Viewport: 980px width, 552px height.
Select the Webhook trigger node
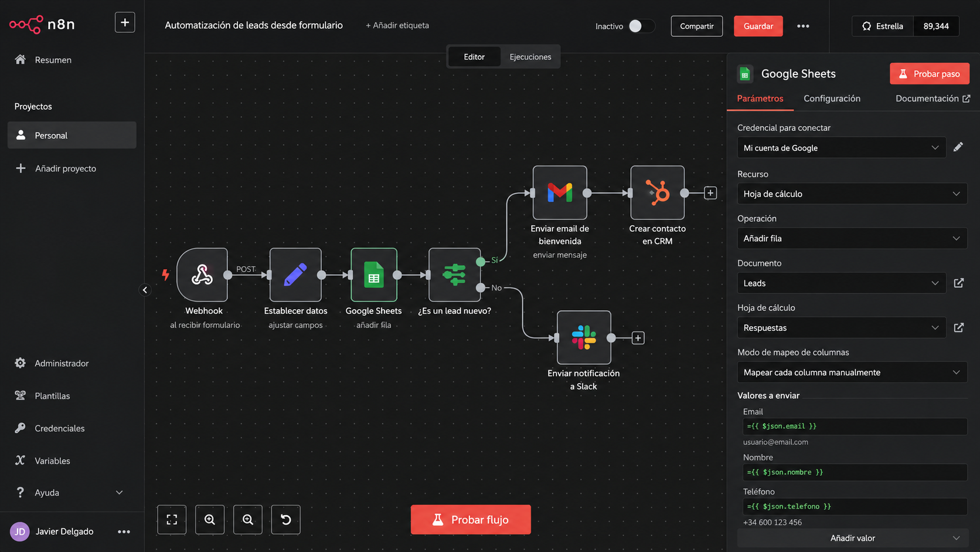coord(202,275)
